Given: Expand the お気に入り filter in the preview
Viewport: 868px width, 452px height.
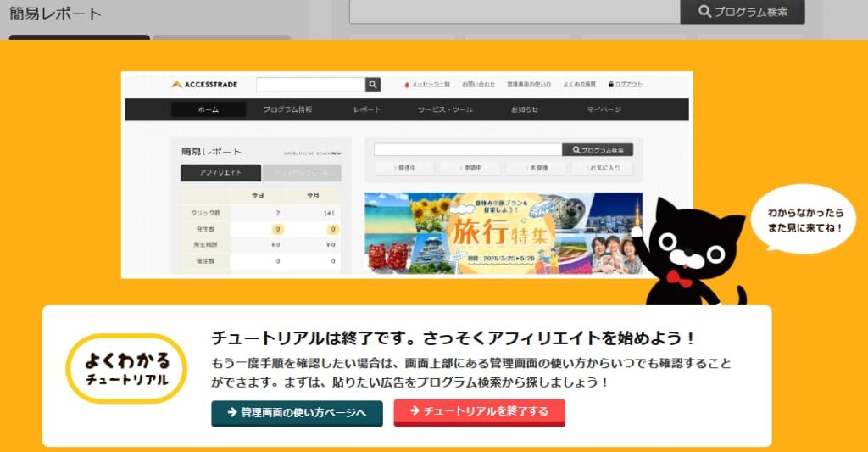Looking at the screenshot, I should (602, 168).
